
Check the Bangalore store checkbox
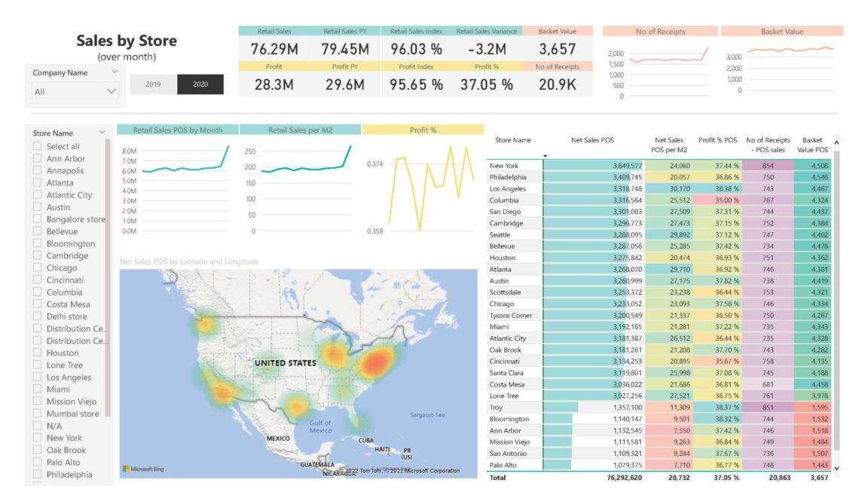coord(35,219)
